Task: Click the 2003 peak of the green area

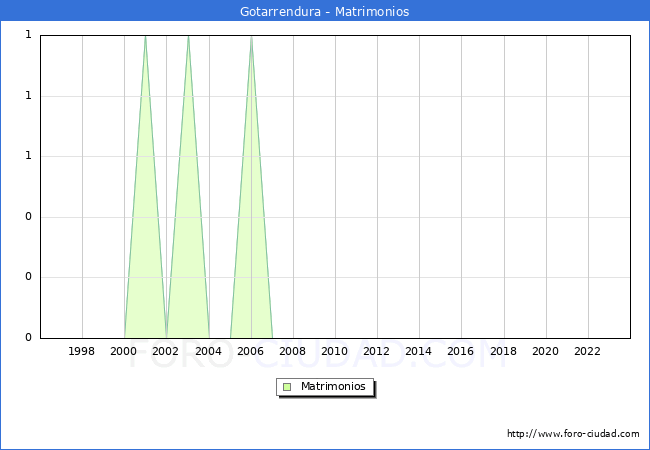Action: (188, 37)
